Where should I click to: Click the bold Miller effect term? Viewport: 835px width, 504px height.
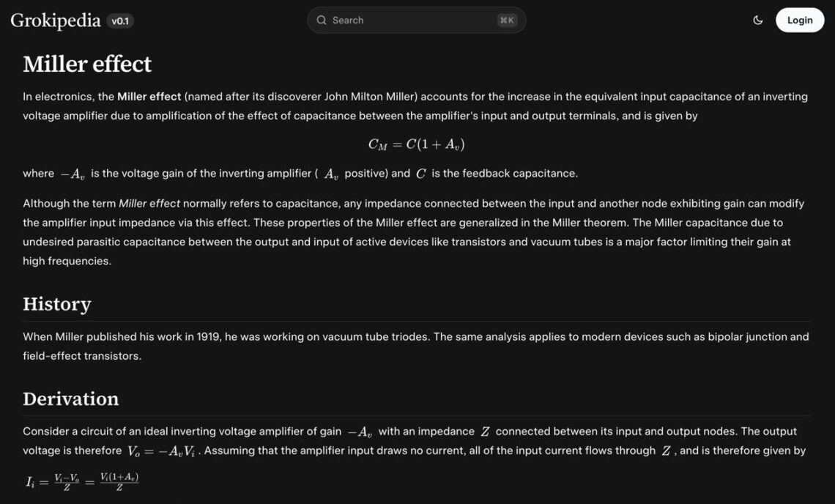click(x=149, y=97)
